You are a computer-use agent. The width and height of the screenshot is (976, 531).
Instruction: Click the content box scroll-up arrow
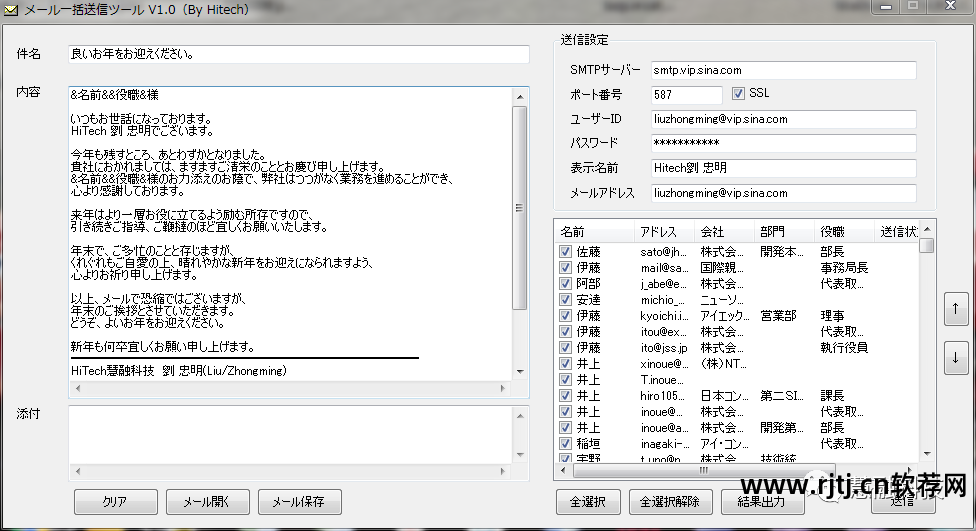[520, 97]
